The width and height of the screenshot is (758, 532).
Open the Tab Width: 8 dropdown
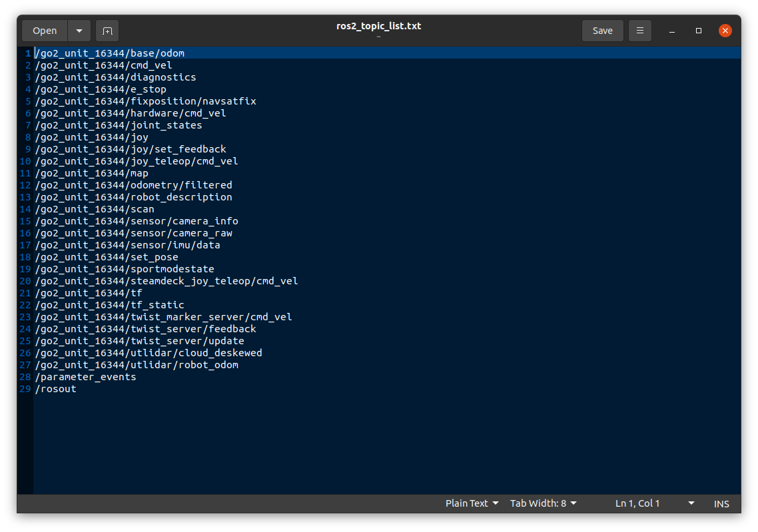(x=544, y=503)
